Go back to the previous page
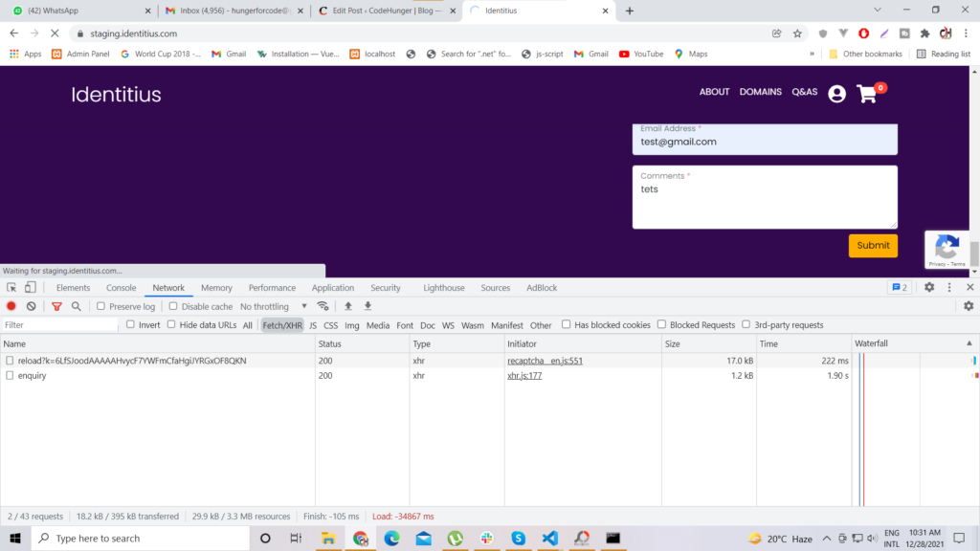This screenshot has height=551, width=980. pos(13,33)
